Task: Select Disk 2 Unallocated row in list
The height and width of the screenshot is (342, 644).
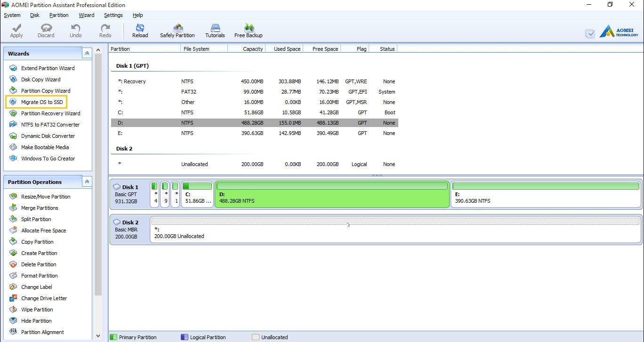Action: tap(255, 164)
